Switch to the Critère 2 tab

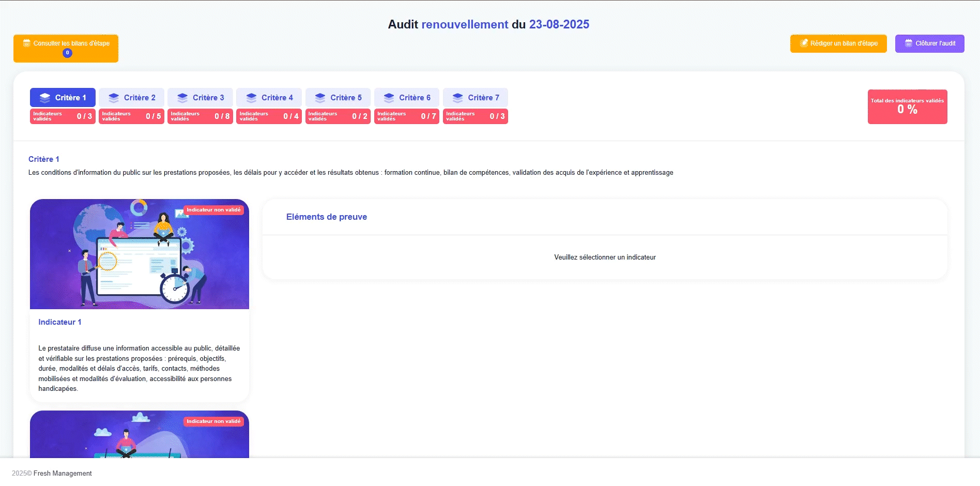132,98
